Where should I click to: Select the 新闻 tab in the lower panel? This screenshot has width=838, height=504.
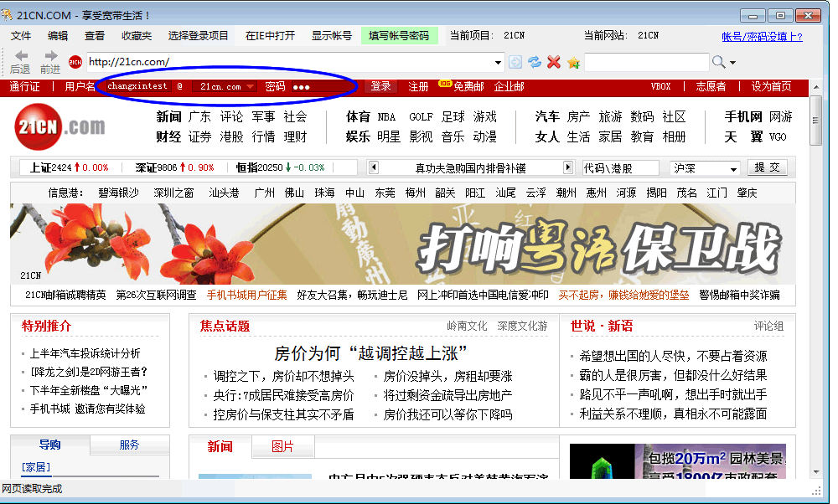(x=220, y=446)
